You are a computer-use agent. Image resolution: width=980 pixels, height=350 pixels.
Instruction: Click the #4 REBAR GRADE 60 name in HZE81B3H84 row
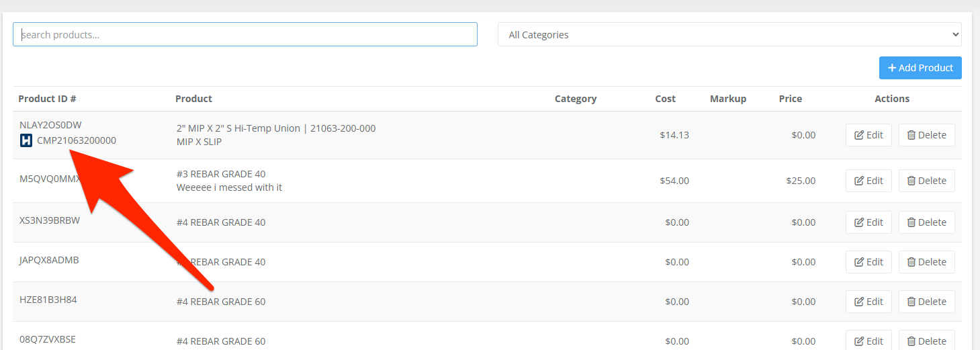(221, 302)
